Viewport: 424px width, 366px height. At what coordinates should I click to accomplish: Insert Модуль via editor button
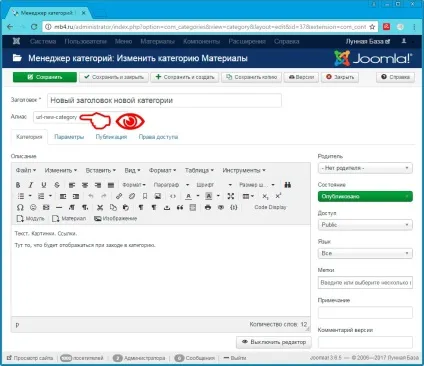30,219
